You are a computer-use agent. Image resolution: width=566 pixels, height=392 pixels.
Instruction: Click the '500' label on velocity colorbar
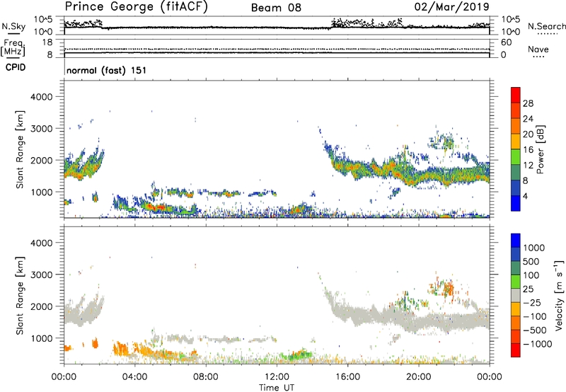click(x=532, y=262)
